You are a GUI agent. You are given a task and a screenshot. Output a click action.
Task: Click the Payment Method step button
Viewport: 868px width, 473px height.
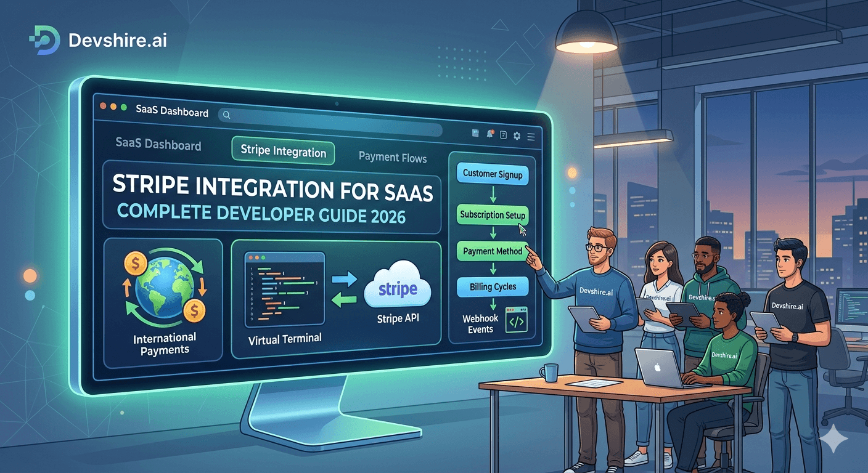click(x=493, y=251)
